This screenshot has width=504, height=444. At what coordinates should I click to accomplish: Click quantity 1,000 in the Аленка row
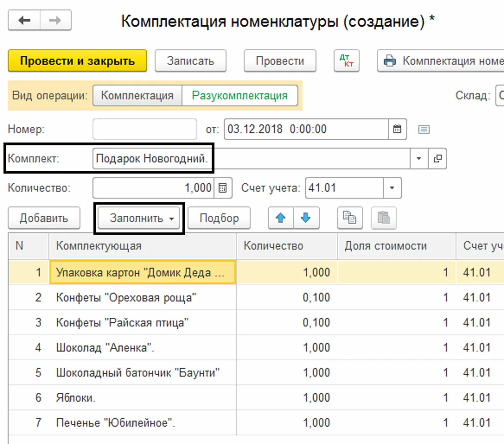287,347
